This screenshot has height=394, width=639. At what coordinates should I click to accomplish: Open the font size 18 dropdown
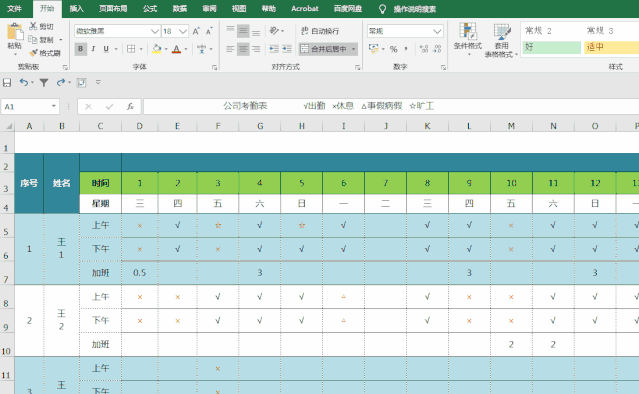(183, 31)
